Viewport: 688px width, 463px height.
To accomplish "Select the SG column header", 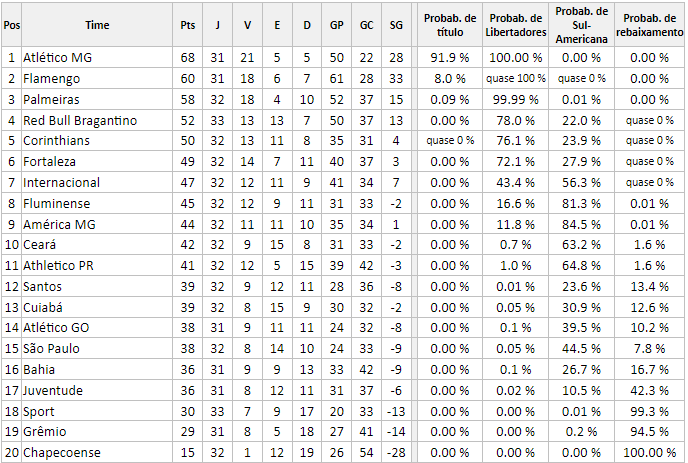I will pyautogui.click(x=396, y=25).
